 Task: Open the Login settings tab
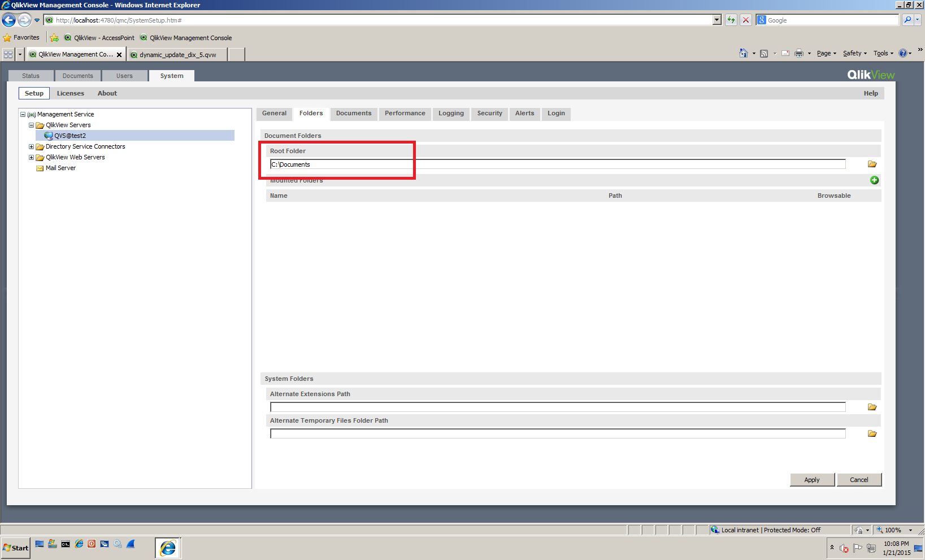click(x=556, y=114)
